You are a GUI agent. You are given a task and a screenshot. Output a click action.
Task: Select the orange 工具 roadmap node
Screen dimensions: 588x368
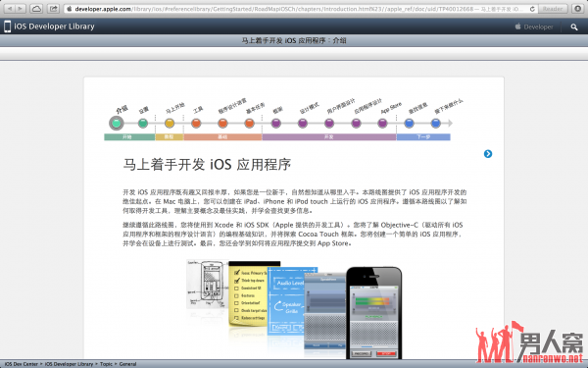196,123
